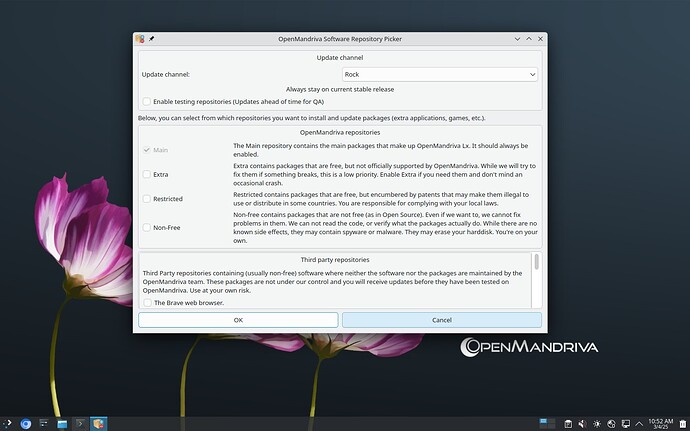
Task: Tick the Brave web browser repository checkbox
Action: click(x=147, y=303)
